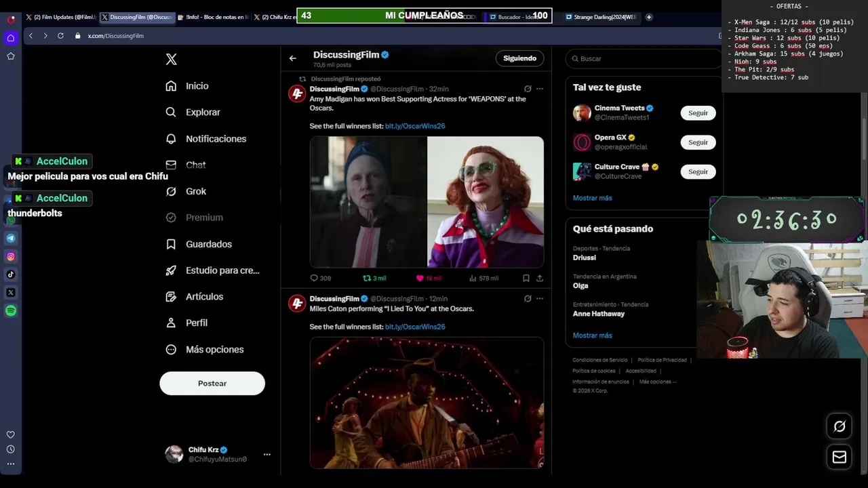
Task: Open the Spotify icon in Opera sidebar
Action: (x=11, y=311)
